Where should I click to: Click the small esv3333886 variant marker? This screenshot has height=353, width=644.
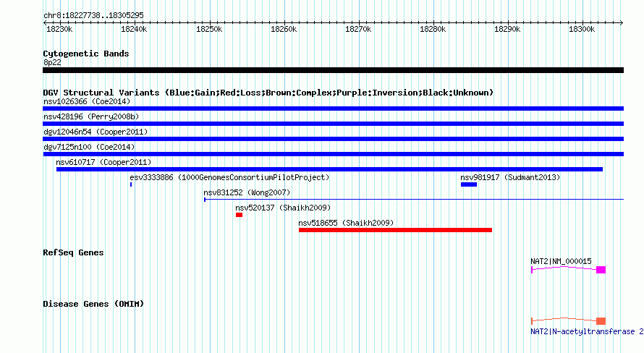point(131,184)
